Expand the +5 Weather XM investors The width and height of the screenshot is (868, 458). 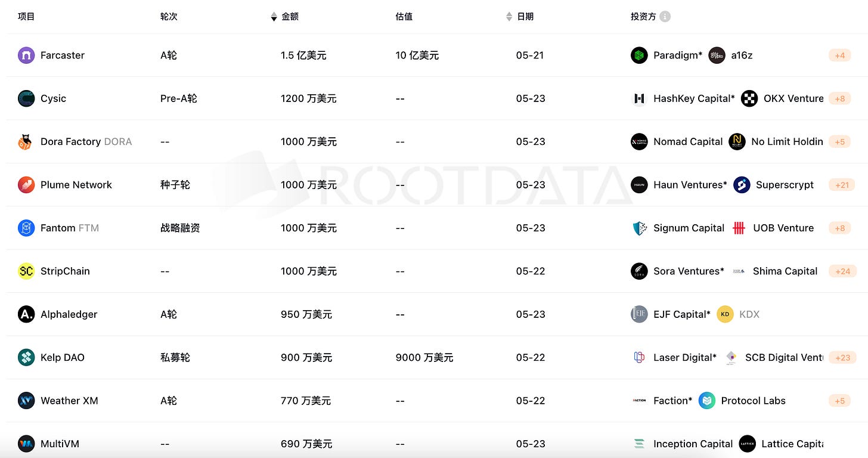839,401
